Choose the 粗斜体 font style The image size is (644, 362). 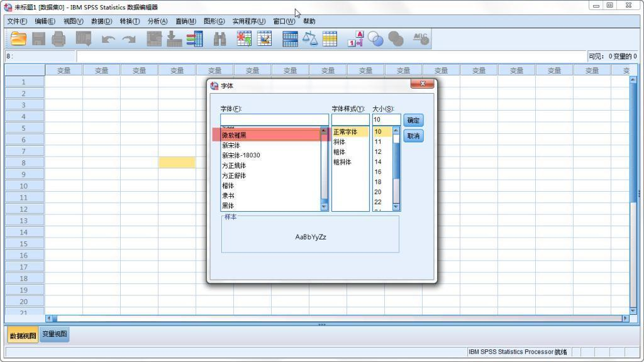click(x=350, y=162)
